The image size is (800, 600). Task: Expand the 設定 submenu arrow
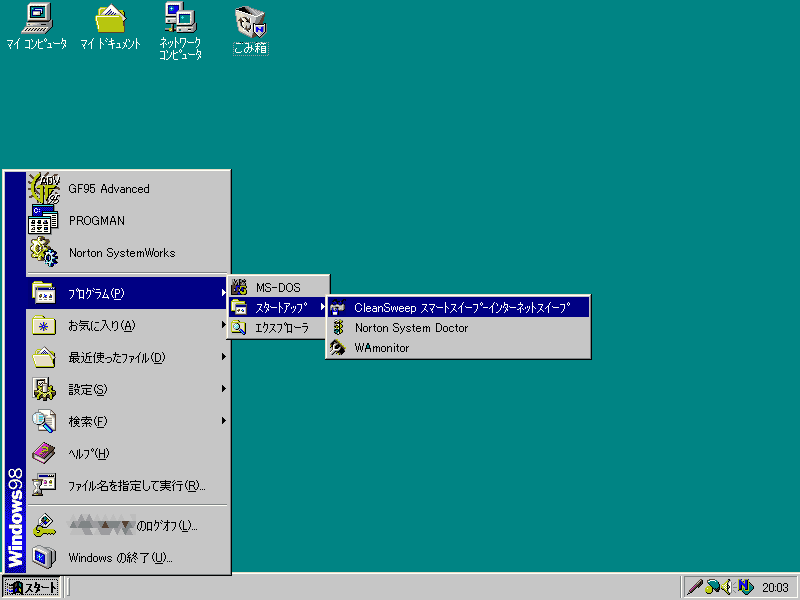point(223,389)
